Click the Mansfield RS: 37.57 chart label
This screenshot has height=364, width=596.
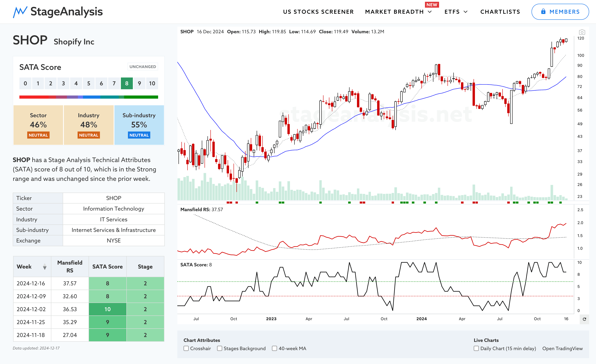tap(201, 209)
